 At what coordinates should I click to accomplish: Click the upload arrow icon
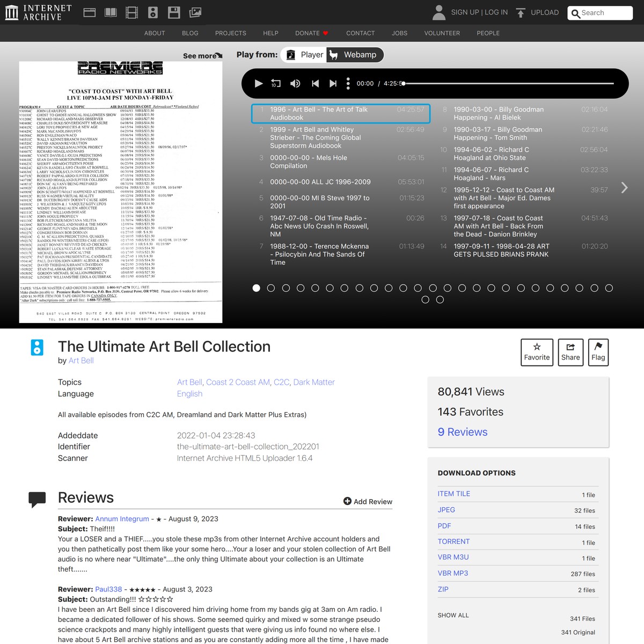[521, 12]
